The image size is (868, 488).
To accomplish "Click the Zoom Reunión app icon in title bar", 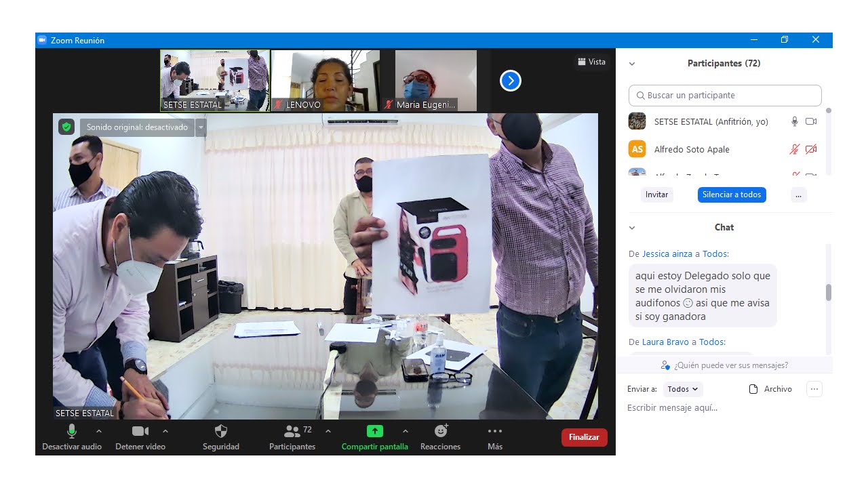I will pos(42,40).
